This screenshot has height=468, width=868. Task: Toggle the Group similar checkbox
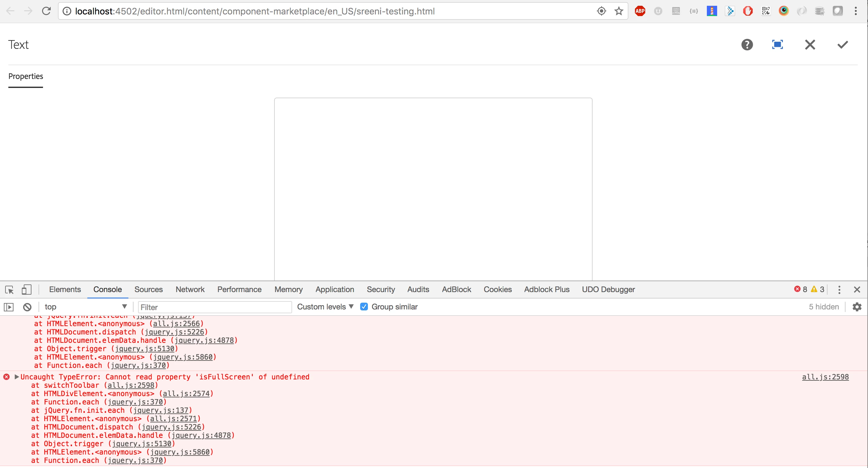pos(364,307)
